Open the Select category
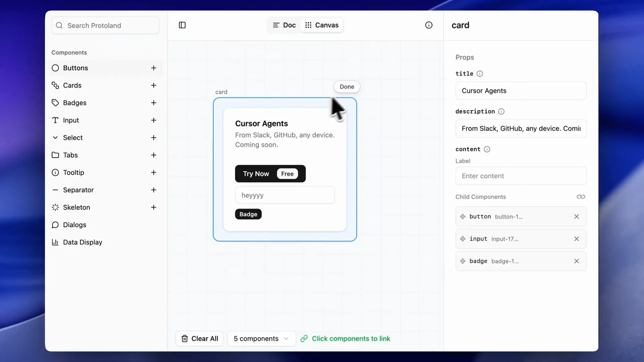The width and height of the screenshot is (644, 362). pos(105,138)
